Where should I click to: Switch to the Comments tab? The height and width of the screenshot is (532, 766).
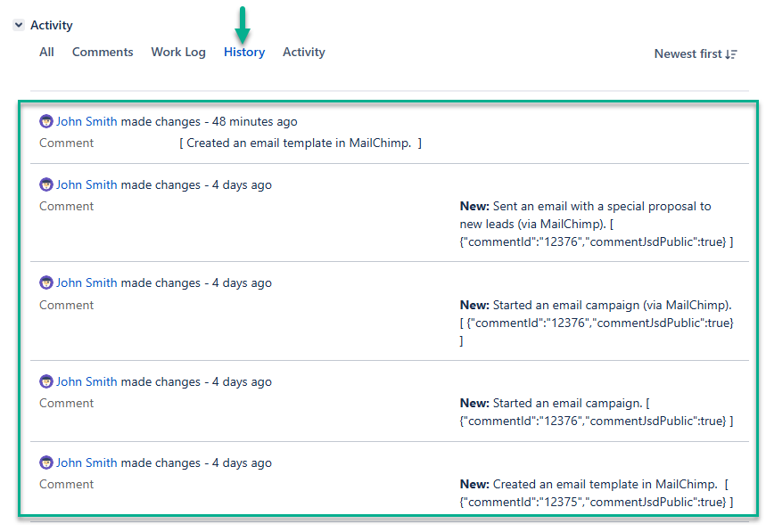click(x=103, y=52)
